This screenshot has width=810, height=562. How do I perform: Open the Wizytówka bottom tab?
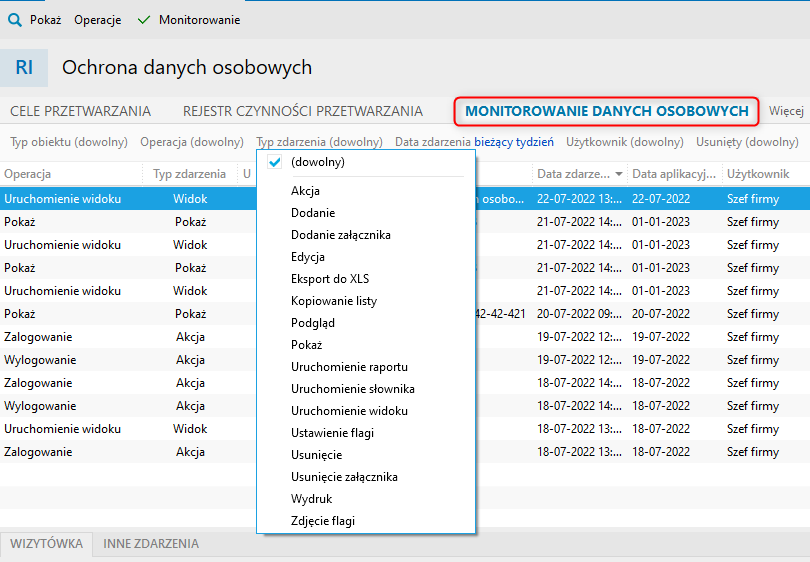(x=46, y=543)
